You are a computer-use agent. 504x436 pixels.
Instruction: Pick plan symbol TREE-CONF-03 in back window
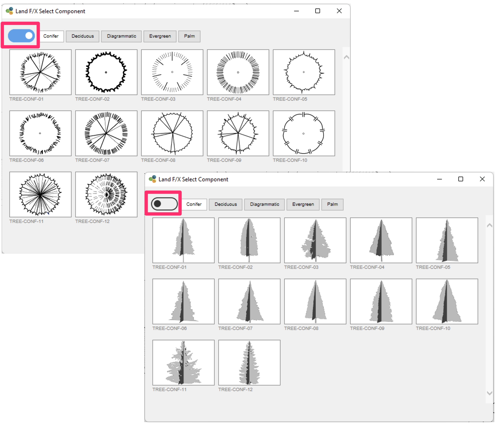click(172, 72)
